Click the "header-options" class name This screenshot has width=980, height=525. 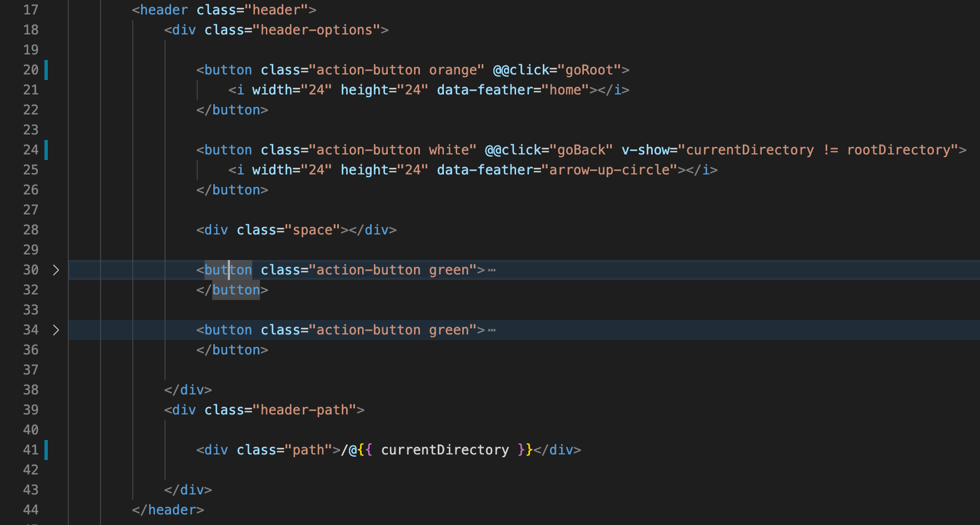tap(316, 30)
